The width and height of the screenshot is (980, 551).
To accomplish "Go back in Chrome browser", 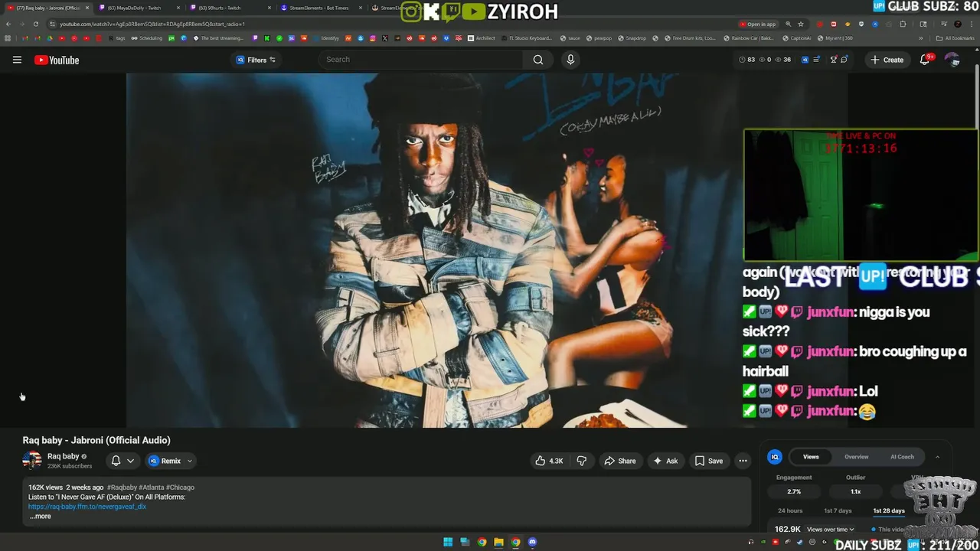I will (8, 24).
